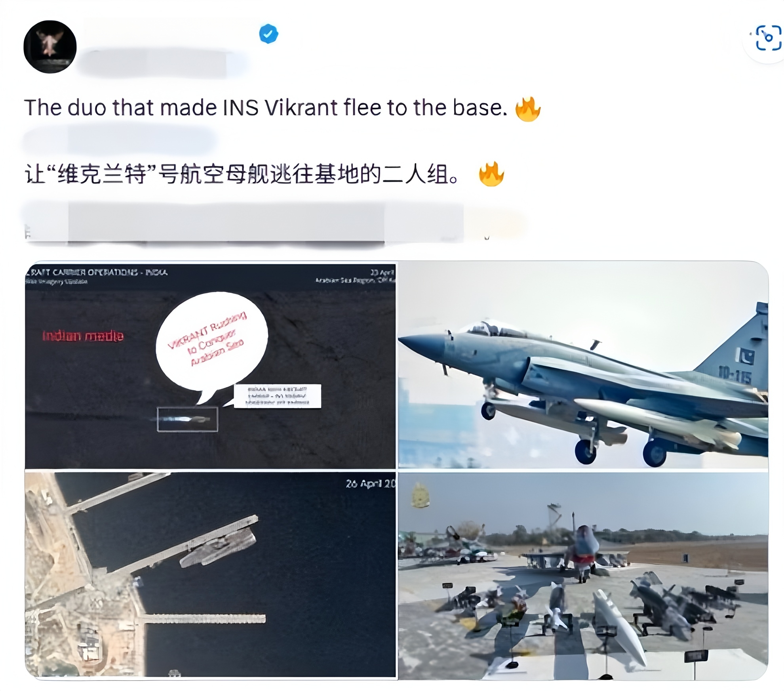The width and height of the screenshot is (784, 691).
Task: Open the poster's round profile avatar
Action: (50, 47)
